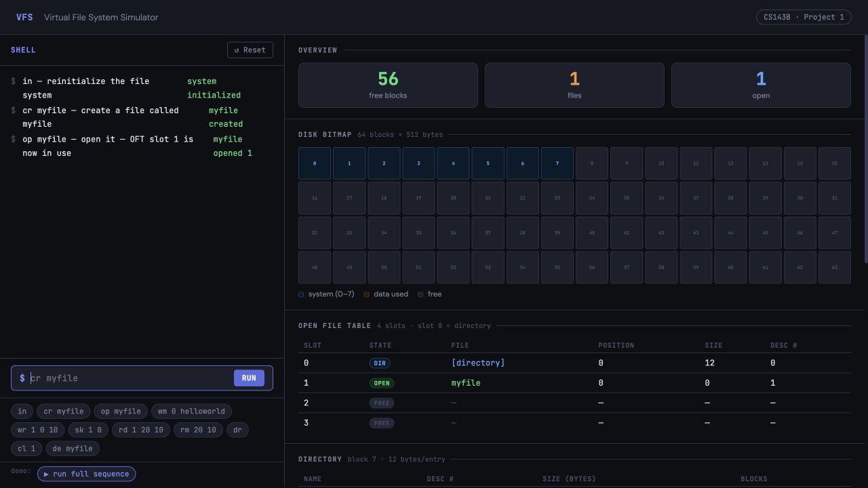Run the command with RUN button
Image resolution: width=868 pixels, height=488 pixels.
(249, 378)
